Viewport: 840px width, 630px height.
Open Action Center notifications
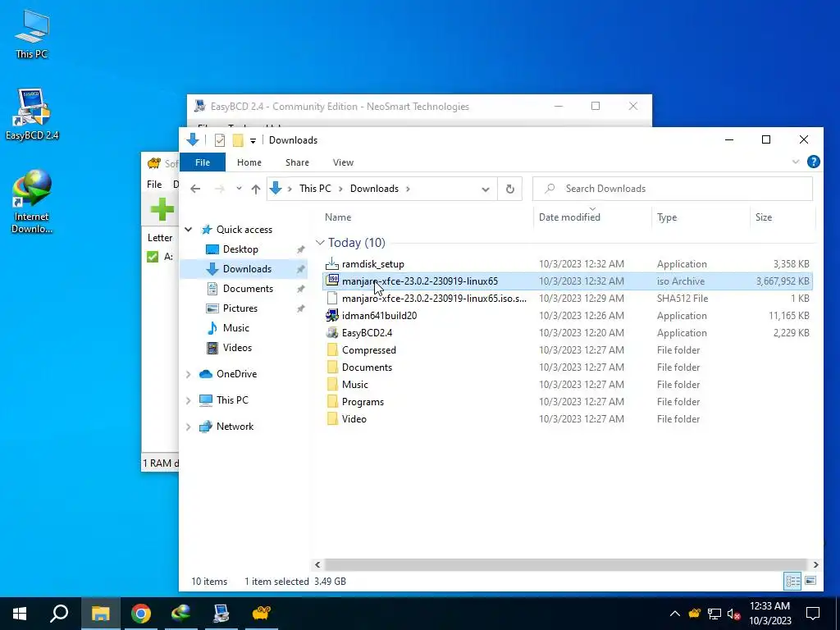tap(813, 614)
